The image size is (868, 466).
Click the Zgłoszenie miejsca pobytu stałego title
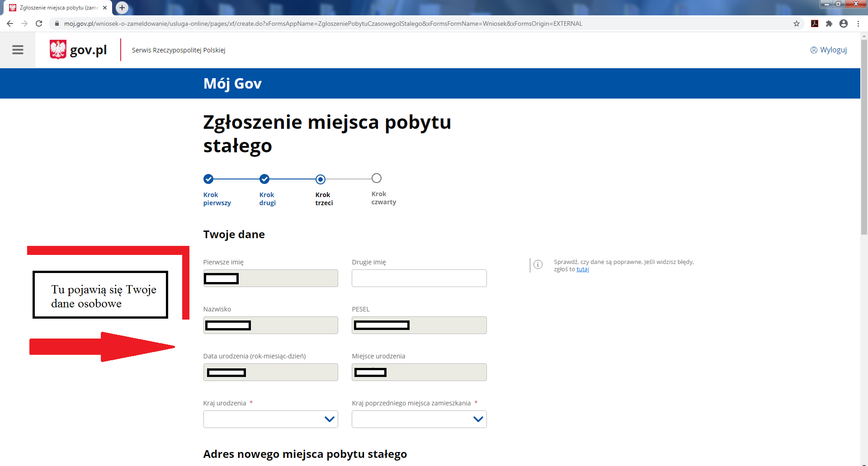(x=327, y=134)
